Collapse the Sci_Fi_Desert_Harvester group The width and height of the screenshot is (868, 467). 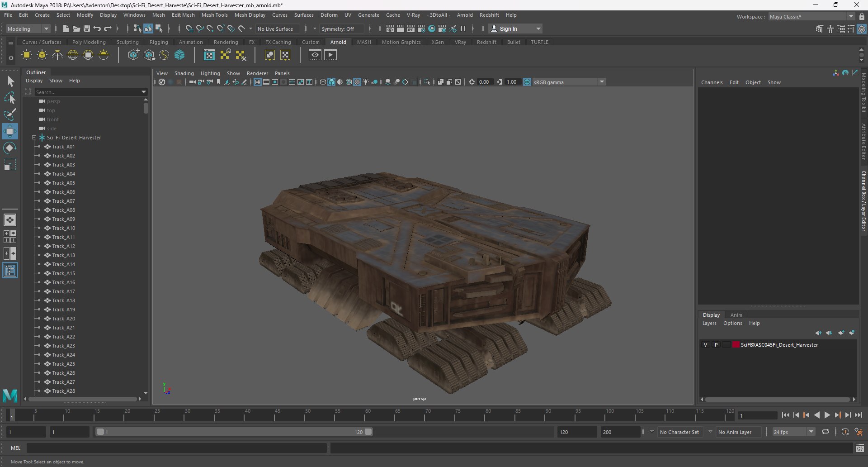coord(34,138)
